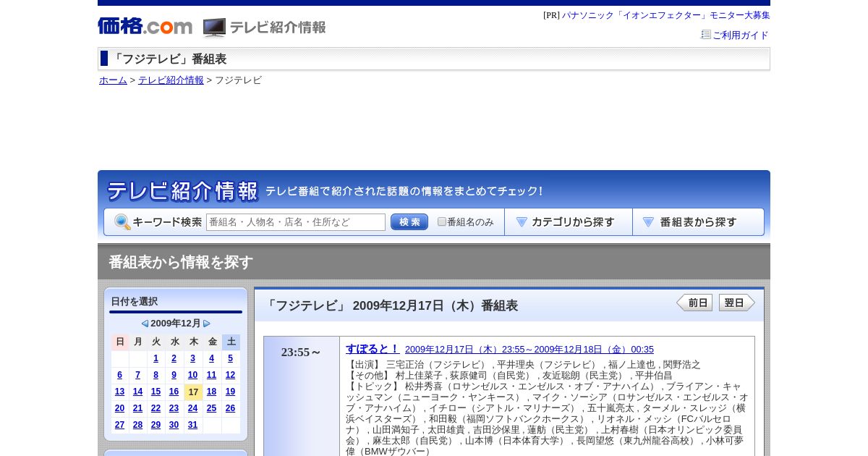Select December 21 in calendar
868x456 pixels.
click(x=137, y=408)
